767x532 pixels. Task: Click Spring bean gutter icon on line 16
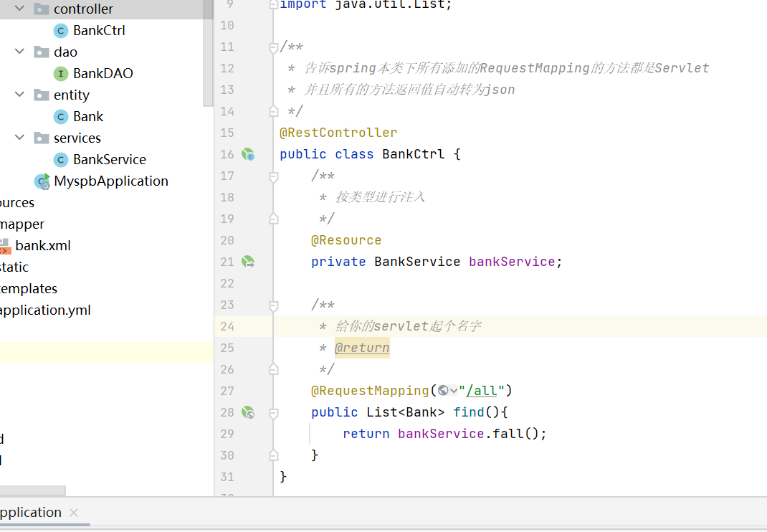point(248,155)
